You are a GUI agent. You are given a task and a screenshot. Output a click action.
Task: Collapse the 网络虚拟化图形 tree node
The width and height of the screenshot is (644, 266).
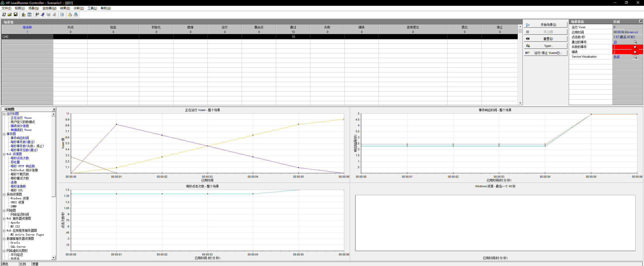(x=4, y=251)
